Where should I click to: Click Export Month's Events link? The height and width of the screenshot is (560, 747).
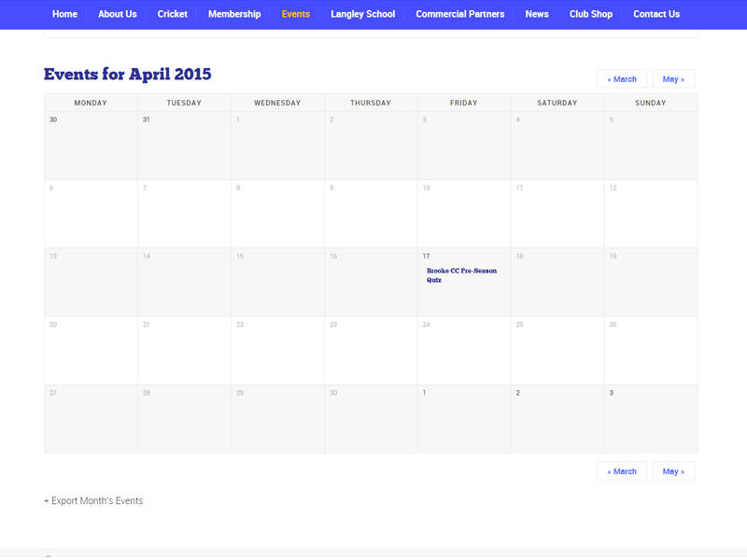(93, 501)
